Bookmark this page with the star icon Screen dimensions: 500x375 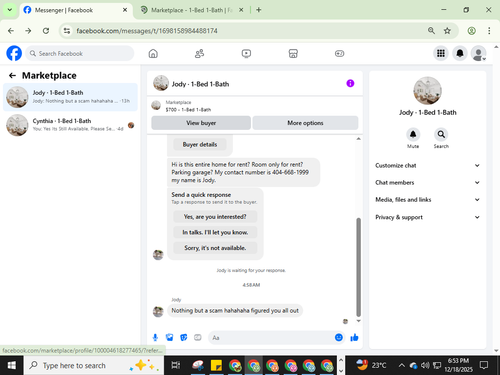tap(447, 31)
